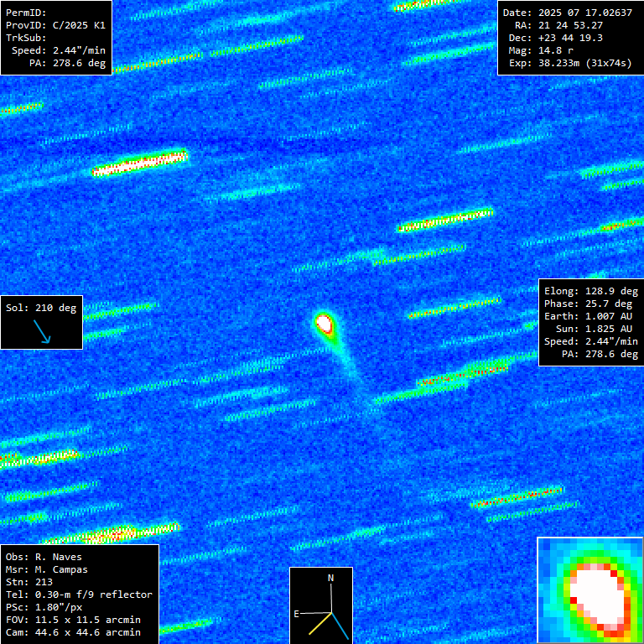This screenshot has width=644, height=644.
Task: Click the E label on the compass
Action: click(296, 614)
